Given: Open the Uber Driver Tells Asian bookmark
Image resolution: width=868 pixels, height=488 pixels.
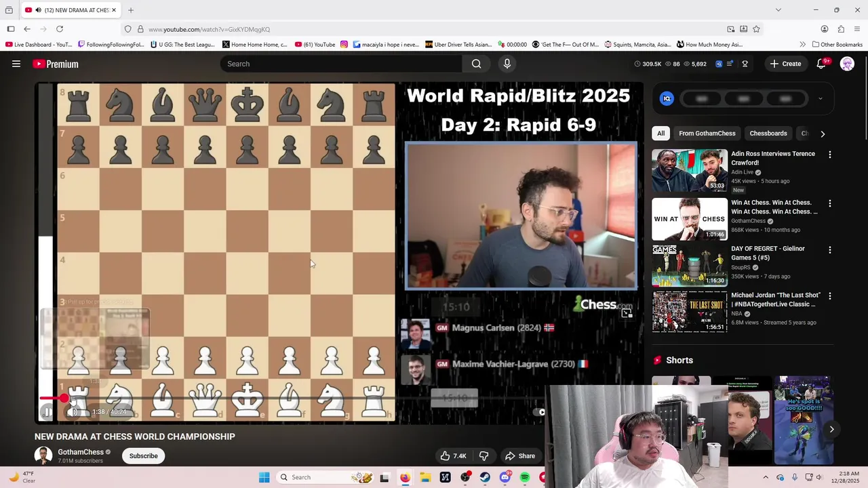Looking at the screenshot, I should (x=458, y=45).
